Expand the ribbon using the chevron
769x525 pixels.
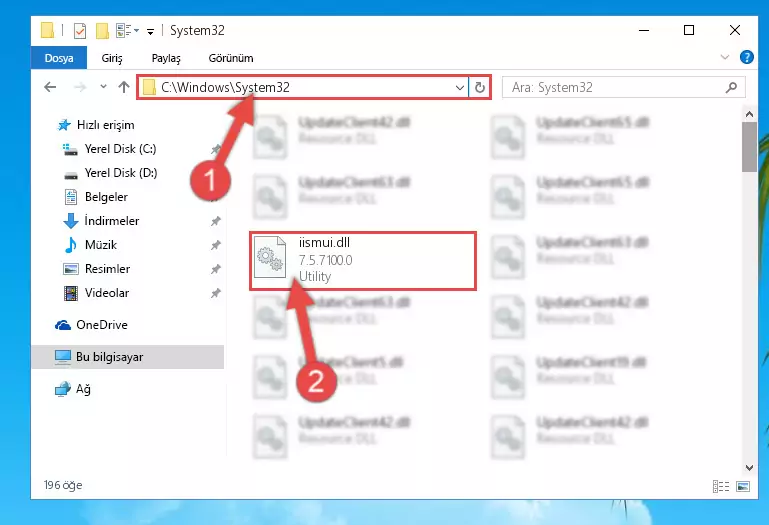[x=725, y=57]
